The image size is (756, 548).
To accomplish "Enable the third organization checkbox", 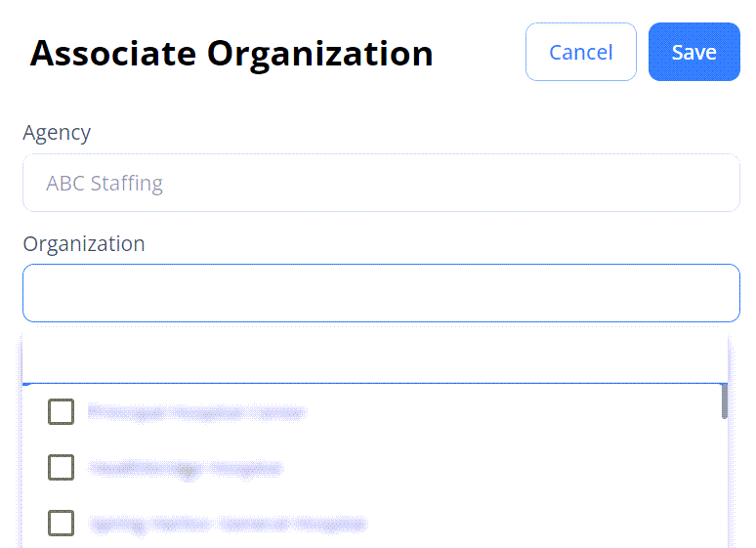I will 62,524.
